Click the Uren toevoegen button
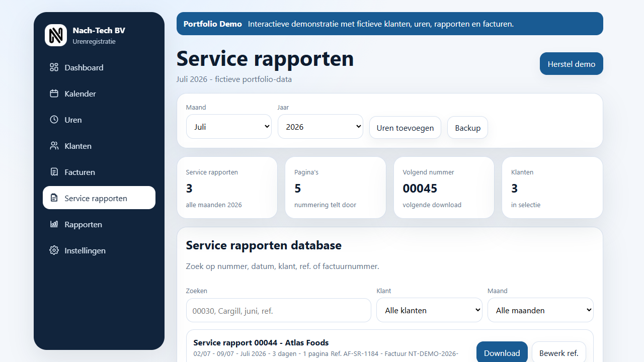644x362 pixels. click(405, 128)
